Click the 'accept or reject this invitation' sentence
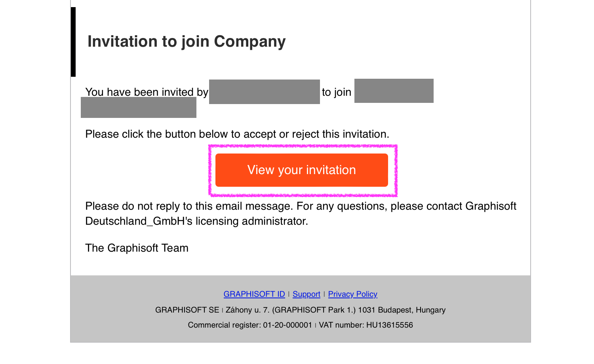Image resolution: width=594 pixels, height=364 pixels. (x=237, y=134)
